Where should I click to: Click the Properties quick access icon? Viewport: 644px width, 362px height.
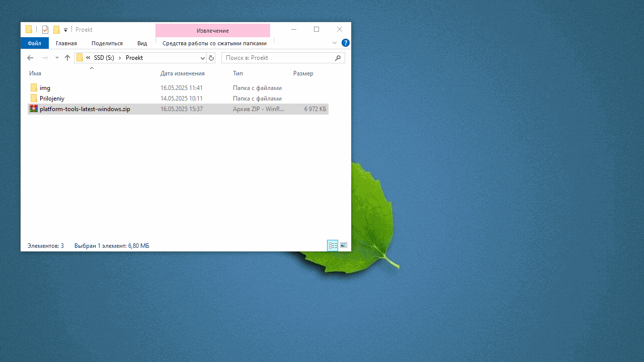pos(45,30)
